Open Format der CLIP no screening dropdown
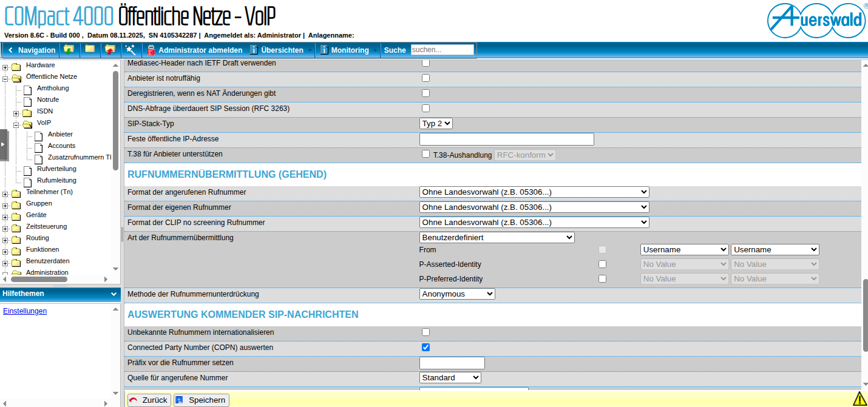The width and height of the screenshot is (868, 407). tap(534, 223)
